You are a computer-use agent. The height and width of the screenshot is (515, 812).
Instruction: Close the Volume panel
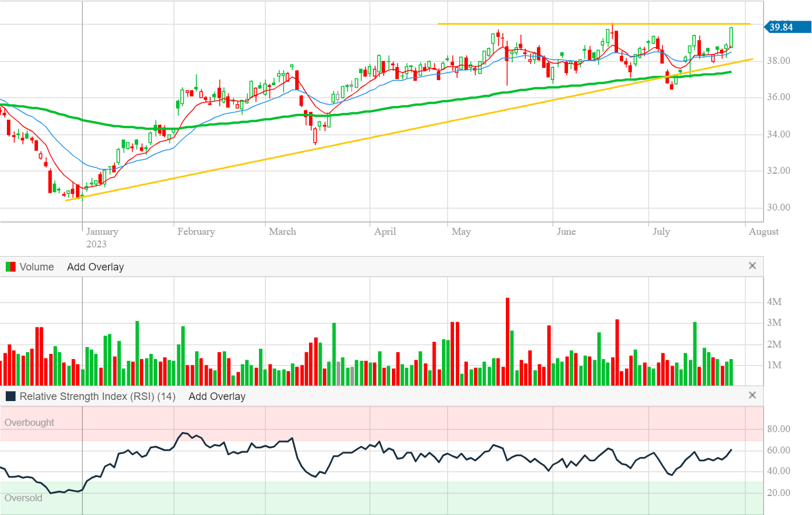[x=752, y=266]
